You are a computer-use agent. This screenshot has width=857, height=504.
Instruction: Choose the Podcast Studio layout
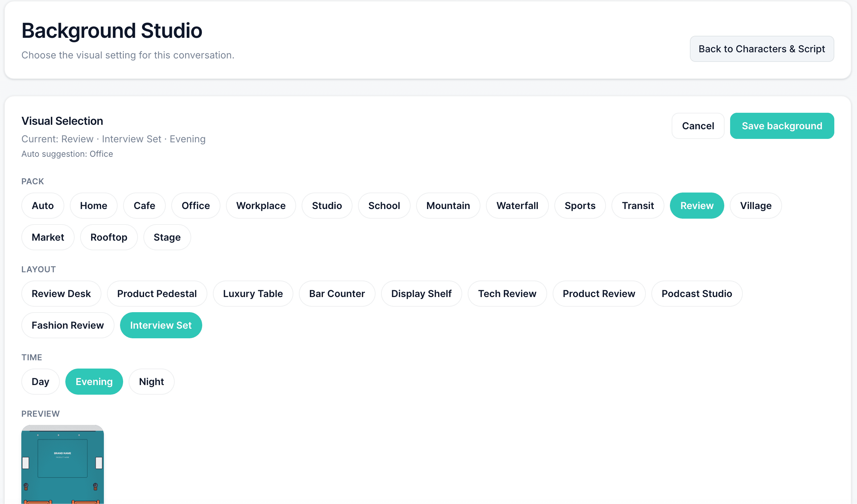coord(697,294)
